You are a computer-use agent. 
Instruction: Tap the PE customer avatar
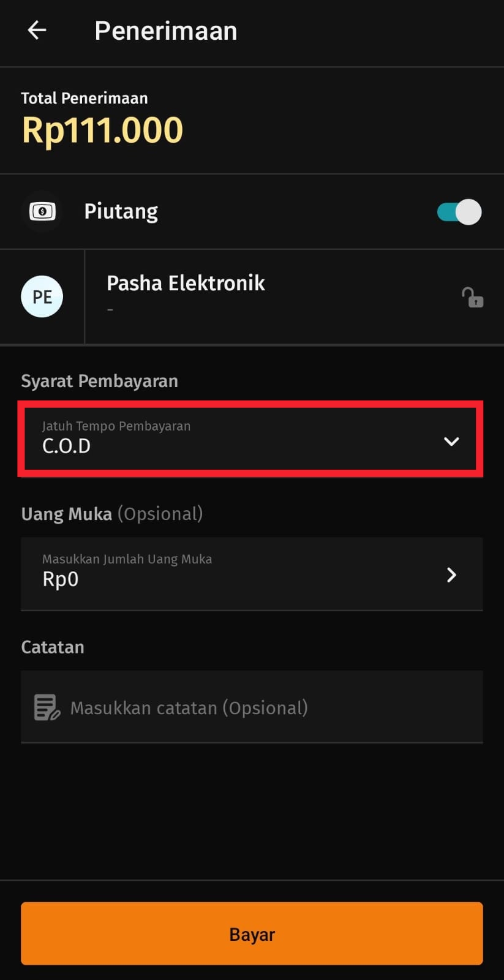coord(42,297)
